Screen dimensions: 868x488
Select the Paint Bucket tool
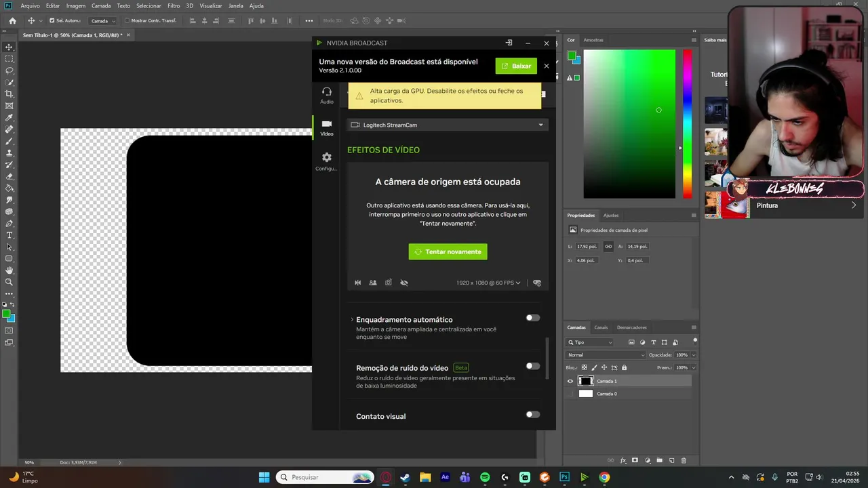[9, 188]
